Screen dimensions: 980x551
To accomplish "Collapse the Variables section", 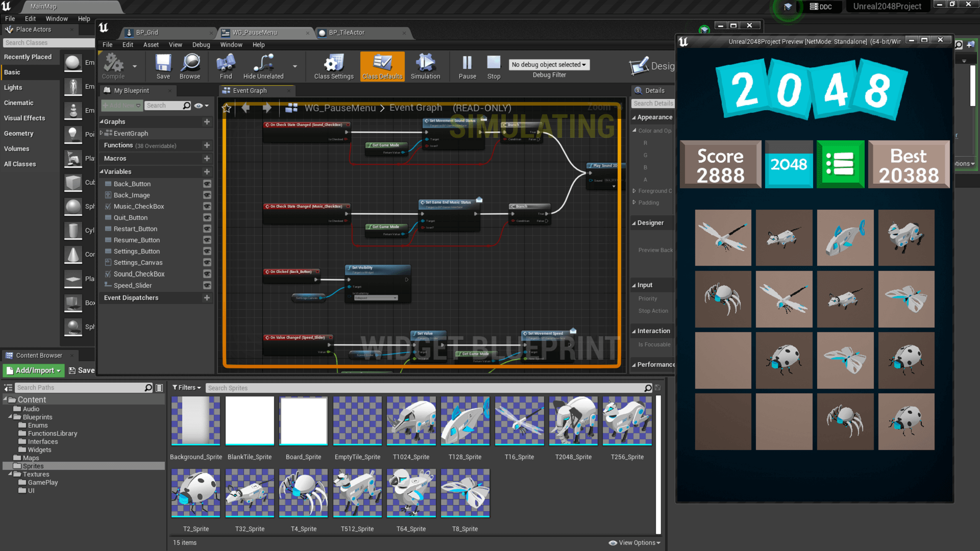I will (102, 172).
